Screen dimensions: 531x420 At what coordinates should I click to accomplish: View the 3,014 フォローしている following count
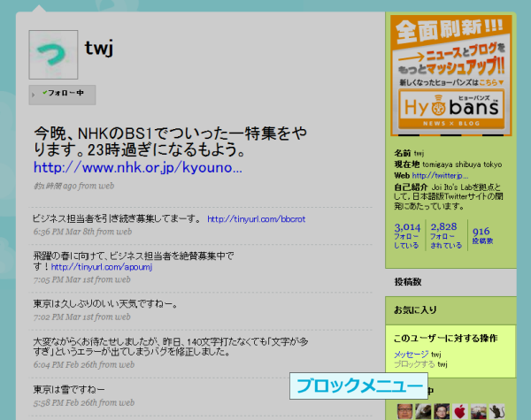407,235
